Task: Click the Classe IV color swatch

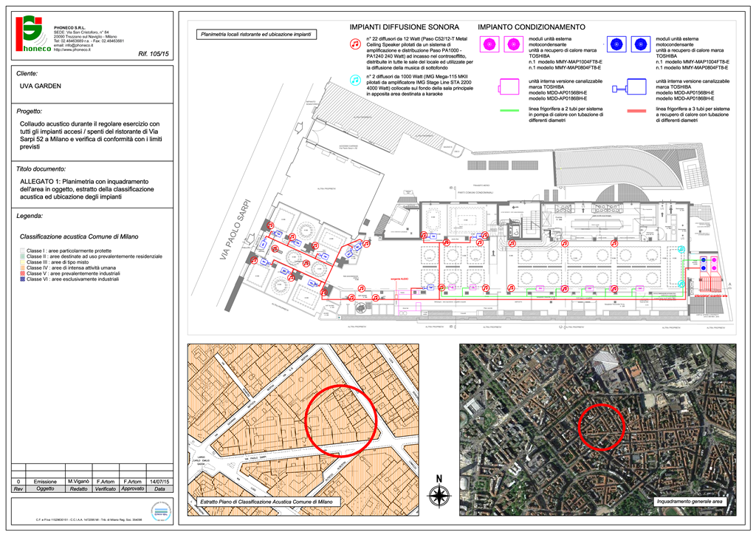Action: [22, 267]
